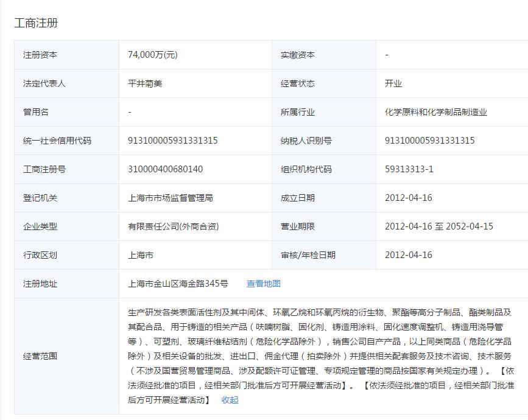Click the 工商注册号 label
The height and width of the screenshot is (420, 528).
click(x=44, y=169)
